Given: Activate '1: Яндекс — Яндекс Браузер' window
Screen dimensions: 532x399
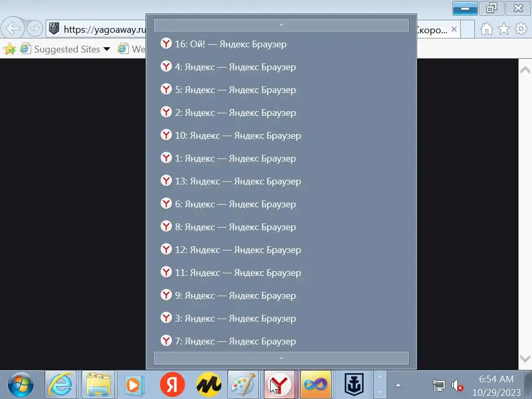Looking at the screenshot, I should pyautogui.click(x=281, y=158).
